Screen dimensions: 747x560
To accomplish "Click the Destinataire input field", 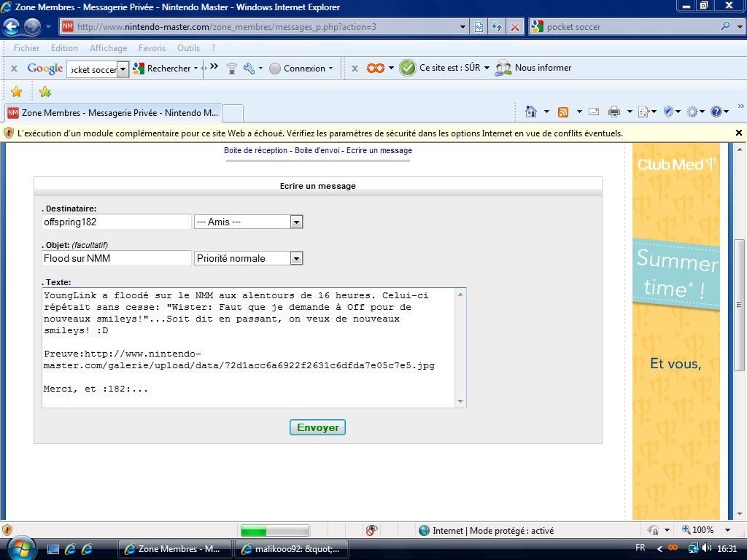I will point(116,222).
